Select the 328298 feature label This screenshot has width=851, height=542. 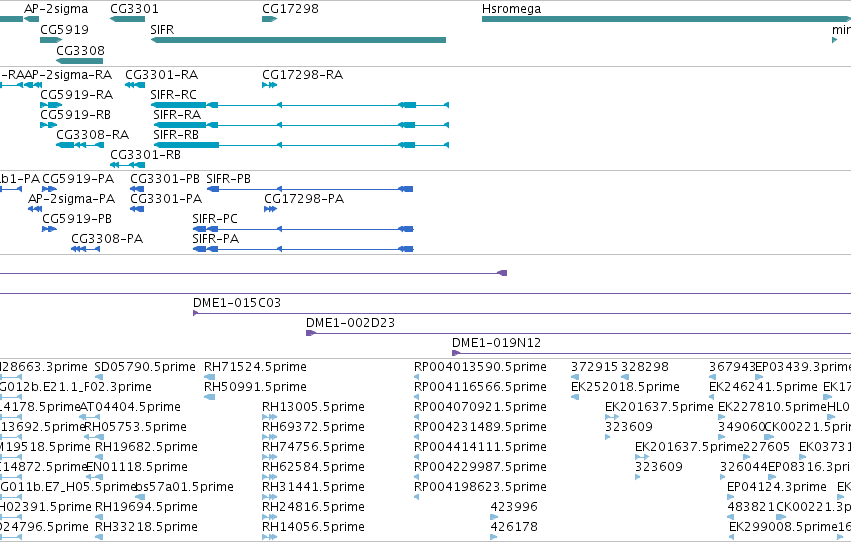point(645,367)
